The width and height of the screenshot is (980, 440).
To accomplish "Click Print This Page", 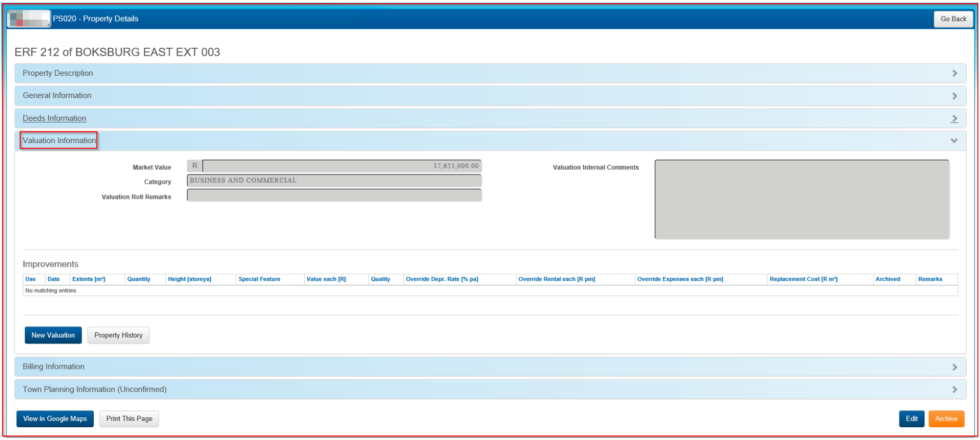I will [x=129, y=419].
